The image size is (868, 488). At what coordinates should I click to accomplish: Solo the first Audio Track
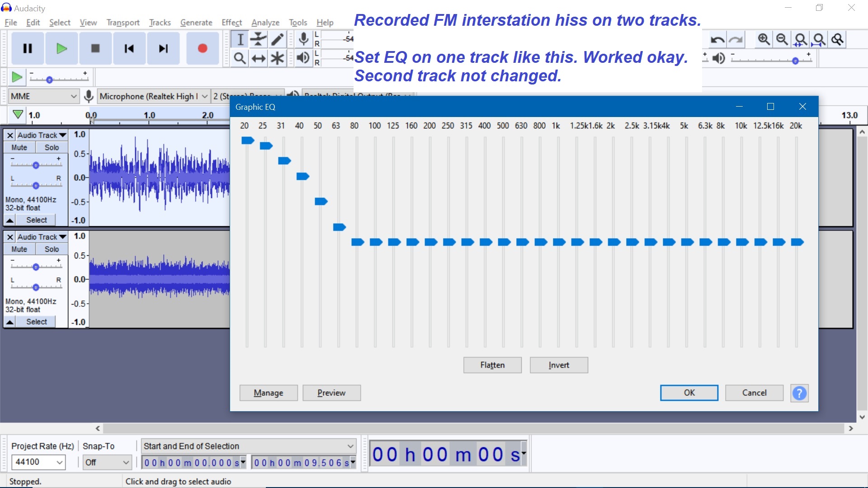click(x=52, y=147)
